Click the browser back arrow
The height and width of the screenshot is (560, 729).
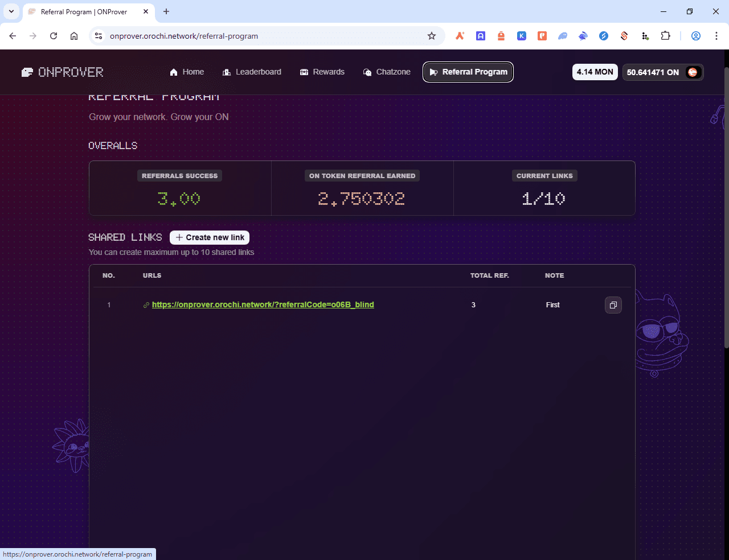point(13,36)
